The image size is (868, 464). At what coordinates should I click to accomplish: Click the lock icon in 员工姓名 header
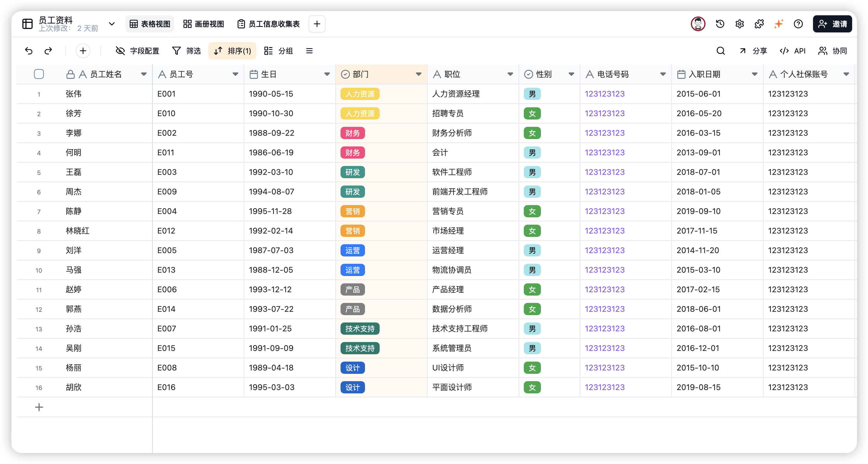coord(71,74)
